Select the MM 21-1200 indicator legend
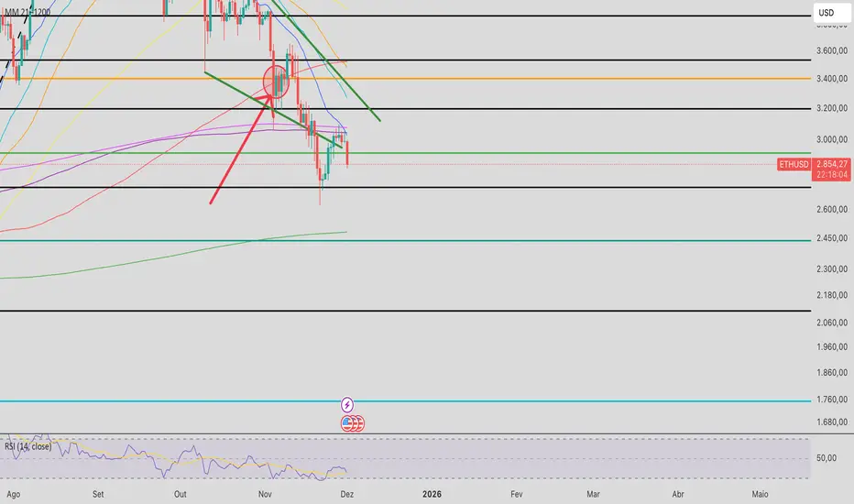 27,12
